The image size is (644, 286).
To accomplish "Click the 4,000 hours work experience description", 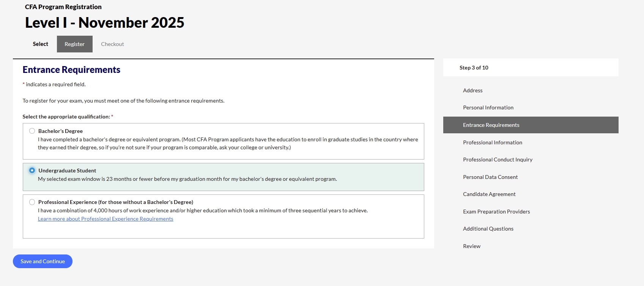I will click(203, 210).
